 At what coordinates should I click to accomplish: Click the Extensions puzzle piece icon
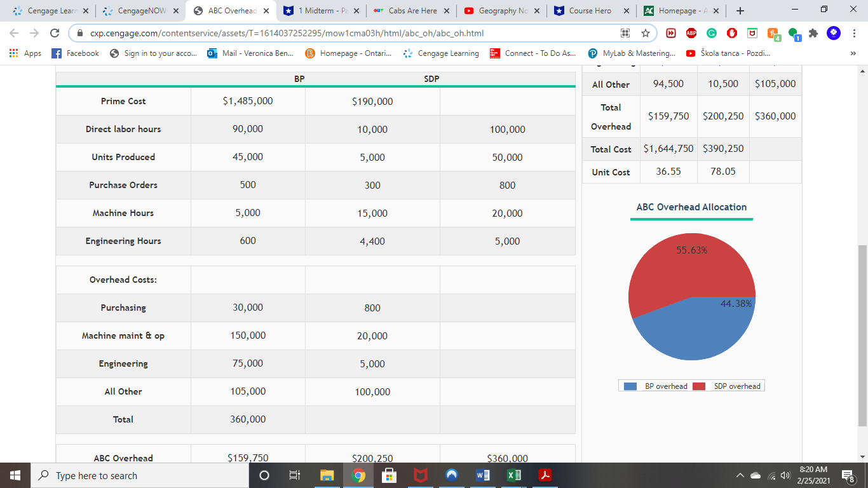[x=813, y=32]
